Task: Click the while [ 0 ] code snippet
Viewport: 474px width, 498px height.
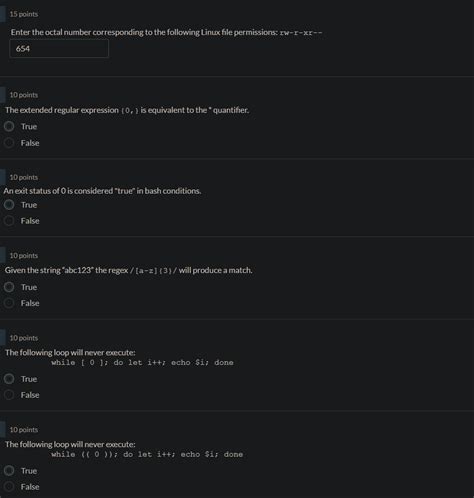Action: tap(142, 362)
